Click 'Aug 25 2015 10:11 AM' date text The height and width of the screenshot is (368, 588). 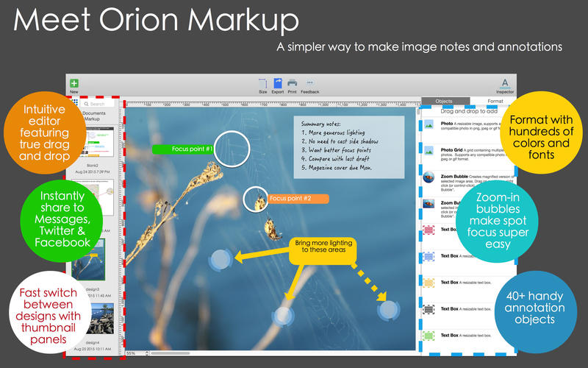(93, 349)
